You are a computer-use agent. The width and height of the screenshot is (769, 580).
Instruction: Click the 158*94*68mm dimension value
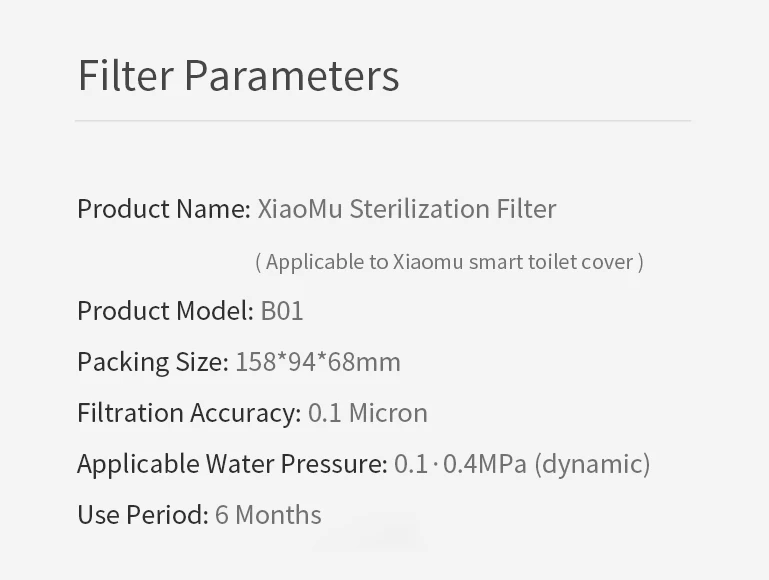click(x=318, y=362)
